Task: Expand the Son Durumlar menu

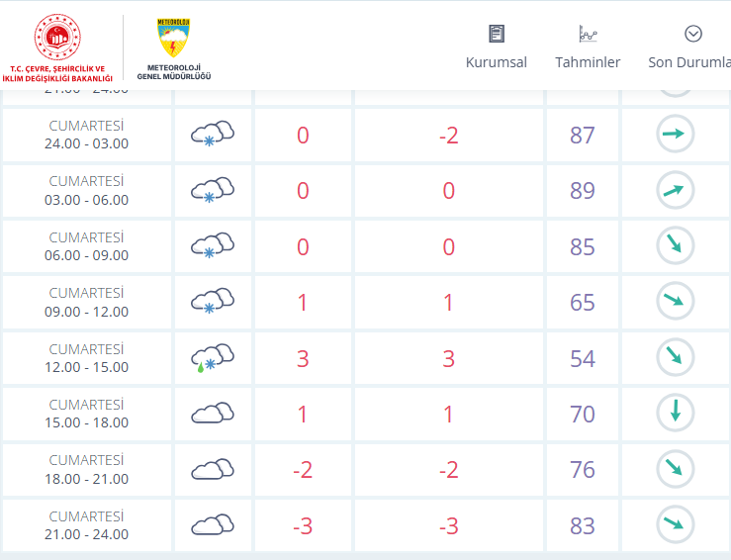Action: click(x=688, y=61)
